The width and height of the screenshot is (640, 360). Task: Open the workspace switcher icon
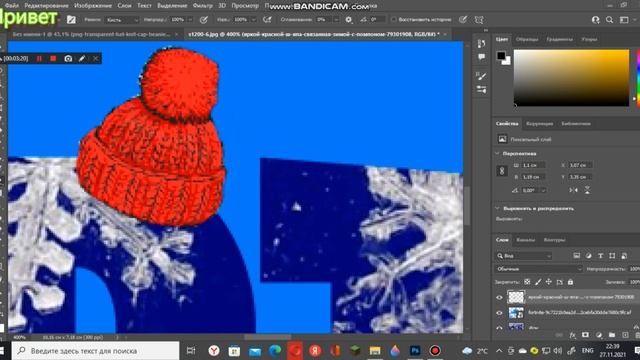pos(624,20)
